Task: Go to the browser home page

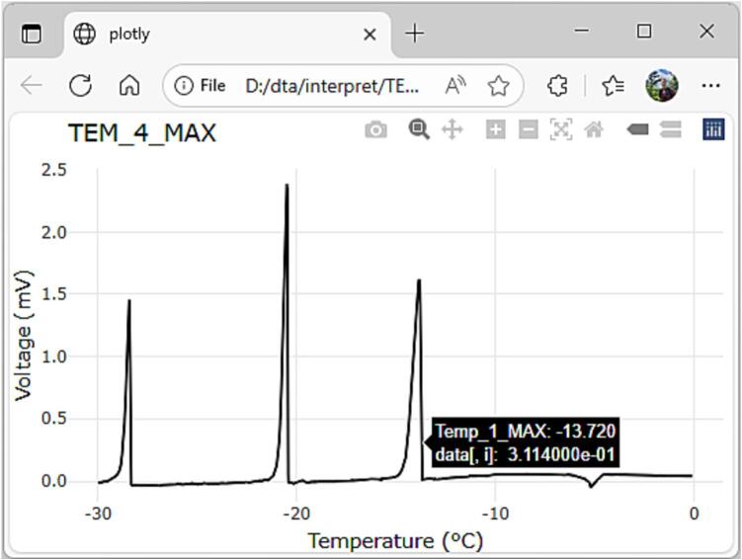Action: click(x=129, y=86)
